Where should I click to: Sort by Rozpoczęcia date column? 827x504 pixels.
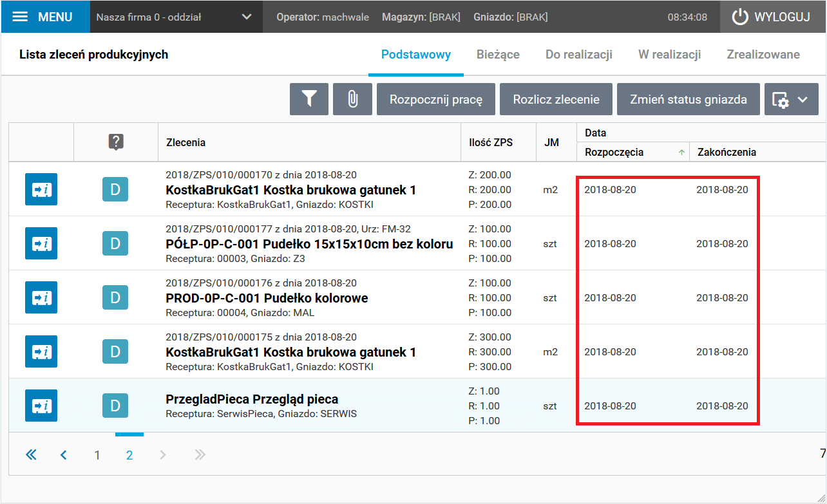pyautogui.click(x=633, y=153)
